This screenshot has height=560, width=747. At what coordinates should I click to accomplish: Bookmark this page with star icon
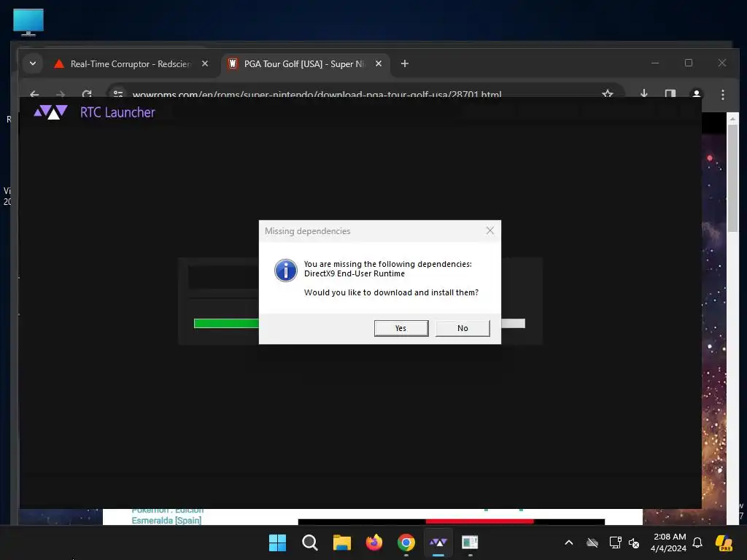pyautogui.click(x=608, y=94)
